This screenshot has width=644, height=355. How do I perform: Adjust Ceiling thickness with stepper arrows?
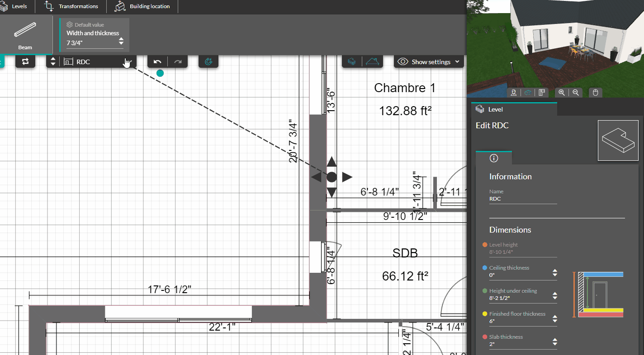(555, 273)
